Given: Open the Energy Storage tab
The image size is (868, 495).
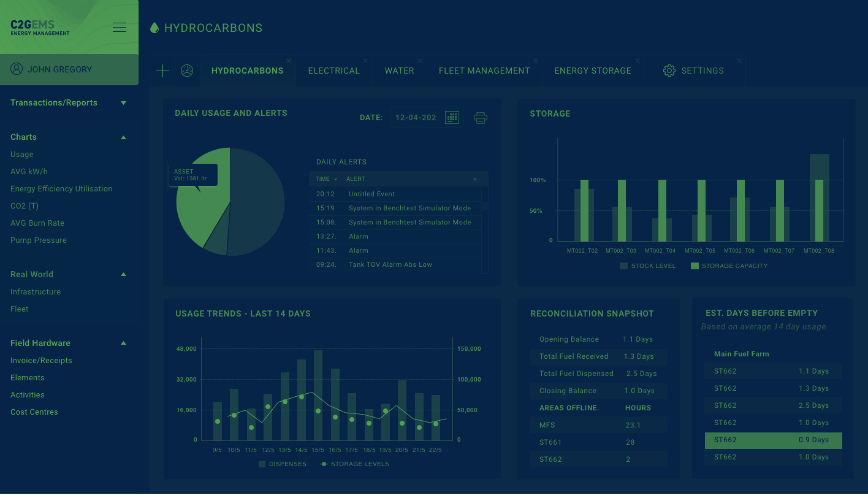Looking at the screenshot, I should (x=593, y=71).
